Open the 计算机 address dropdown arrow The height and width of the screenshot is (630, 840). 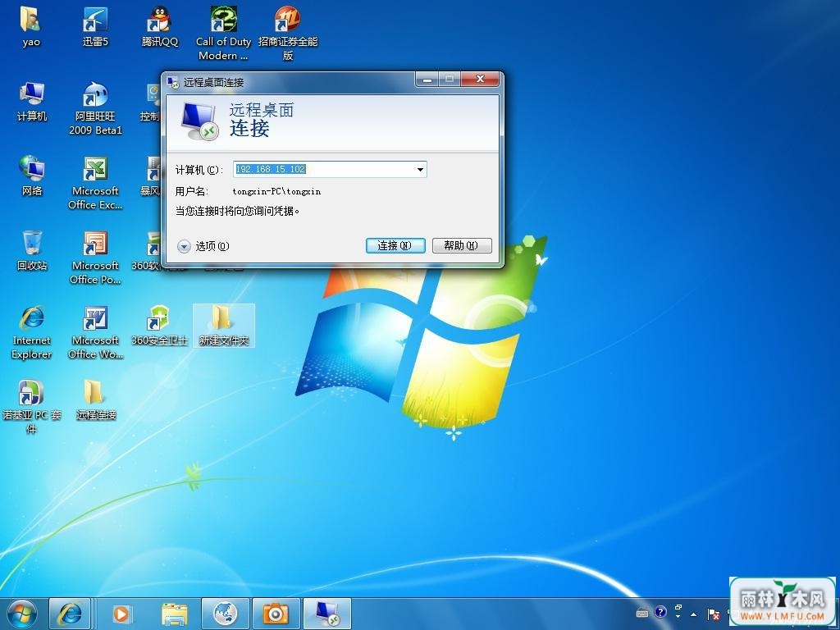[420, 169]
